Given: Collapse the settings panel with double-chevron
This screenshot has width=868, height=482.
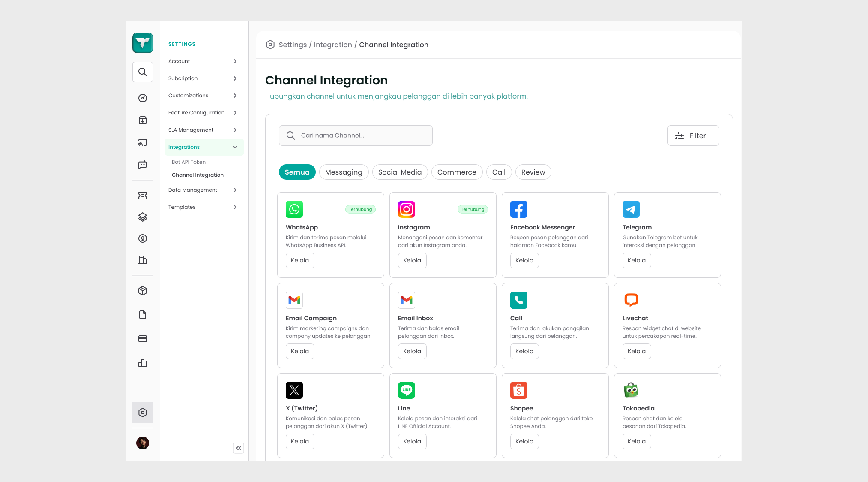Looking at the screenshot, I should [239, 448].
